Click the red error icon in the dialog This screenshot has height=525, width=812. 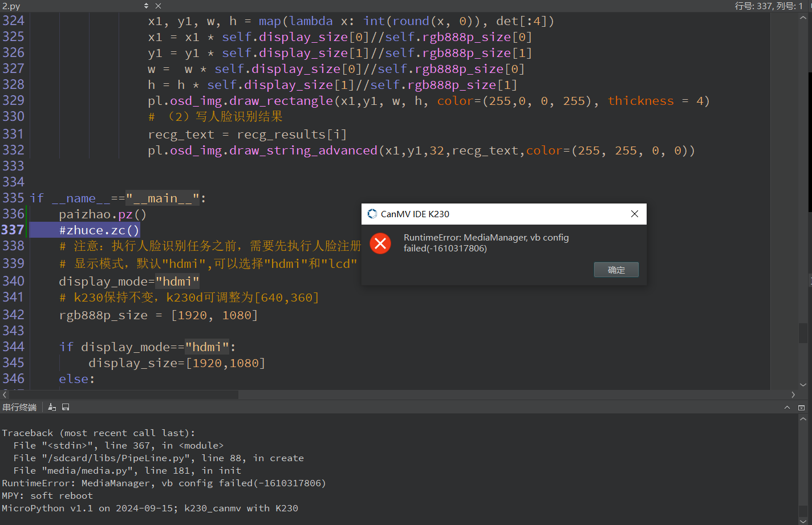pos(380,243)
